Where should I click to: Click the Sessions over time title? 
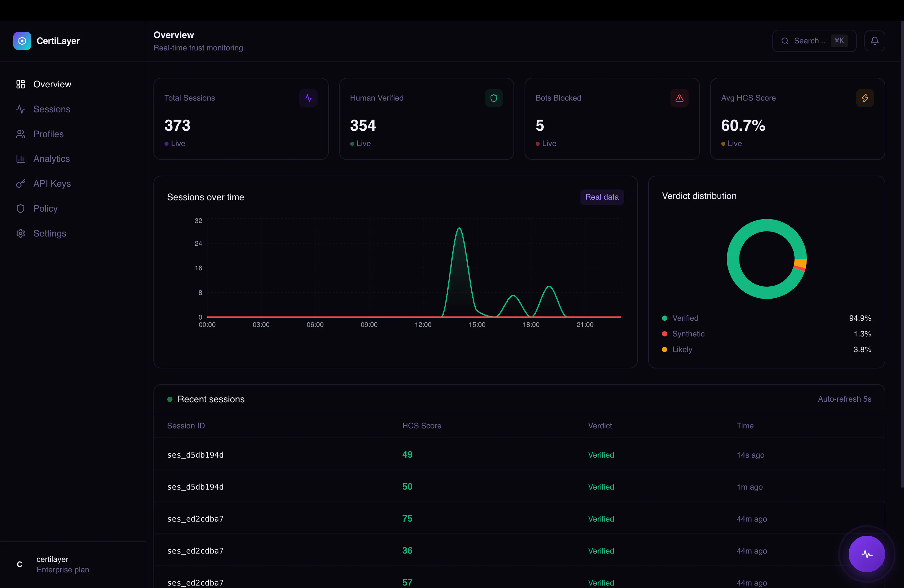pyautogui.click(x=205, y=197)
